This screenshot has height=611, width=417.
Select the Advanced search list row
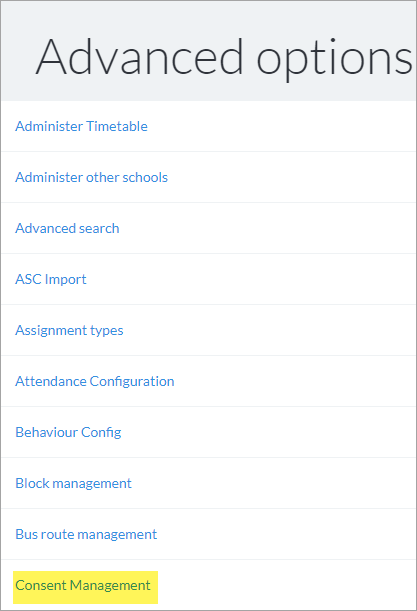coord(208,228)
